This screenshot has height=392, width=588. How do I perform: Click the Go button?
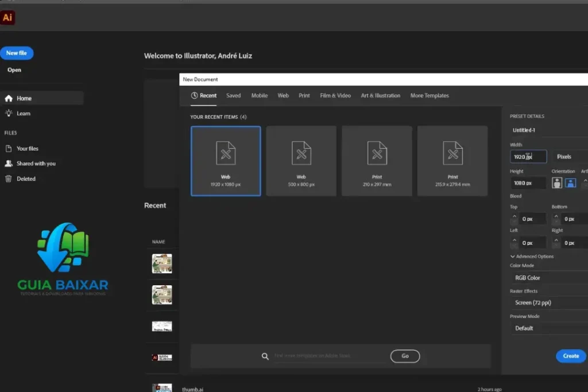pyautogui.click(x=405, y=356)
